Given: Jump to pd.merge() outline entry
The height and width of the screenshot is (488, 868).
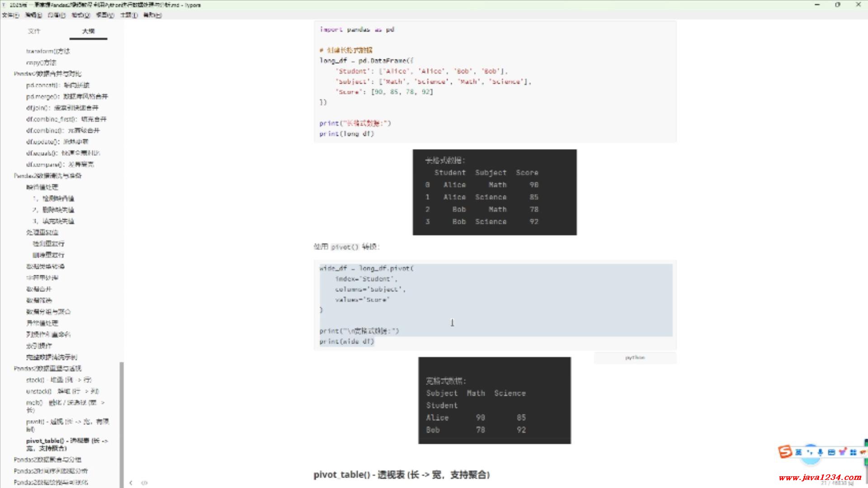Looking at the screenshot, I should [67, 96].
